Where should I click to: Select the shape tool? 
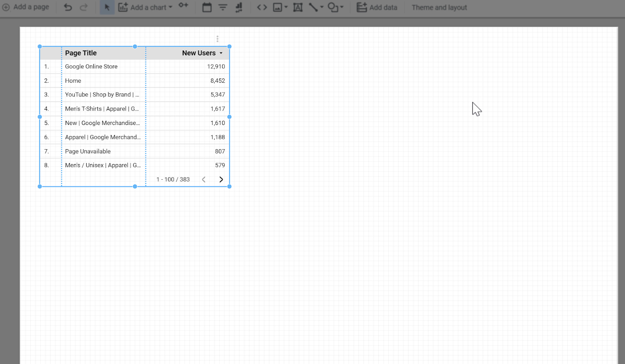(333, 7)
